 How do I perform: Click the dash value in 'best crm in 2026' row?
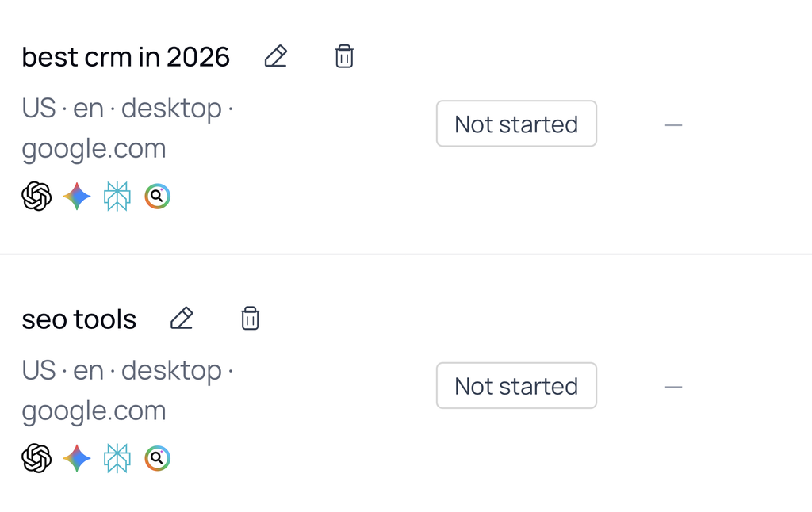click(x=673, y=124)
